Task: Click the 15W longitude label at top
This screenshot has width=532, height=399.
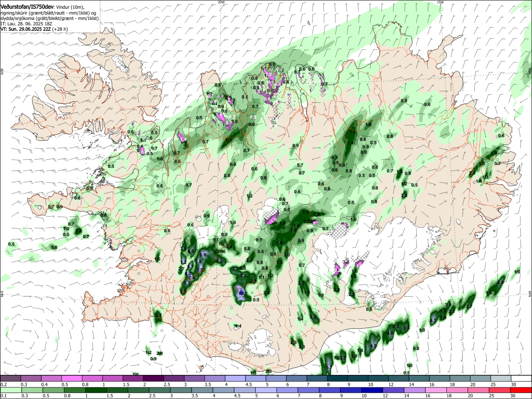Action: [x=440, y=2]
